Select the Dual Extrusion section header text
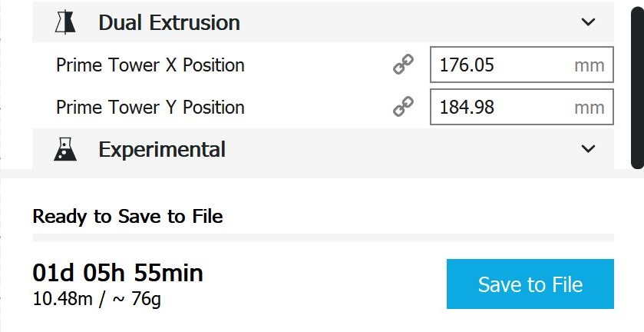Viewport: 644px width, 332px height. click(x=169, y=23)
